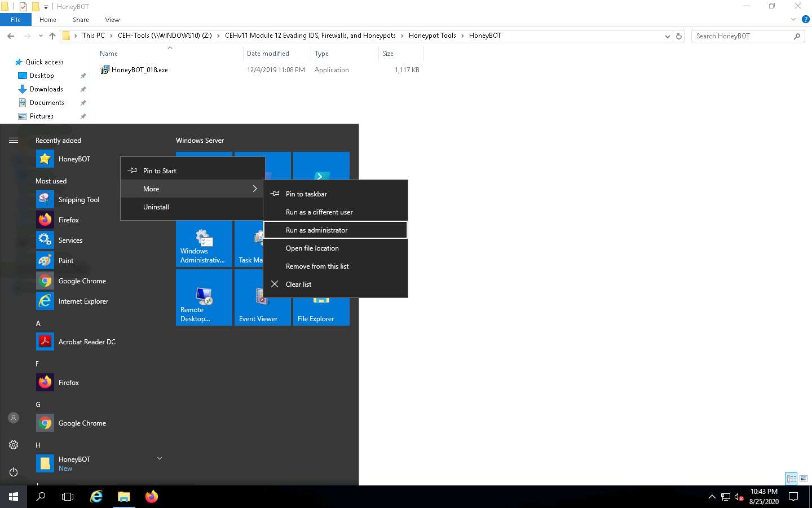Click the Power button in Start
Viewport: 812px width, 508px height.
pos(14,472)
